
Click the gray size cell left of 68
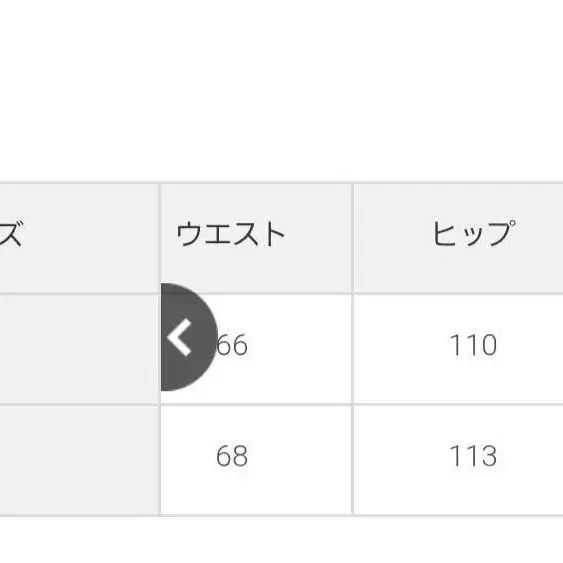[x=79, y=460]
